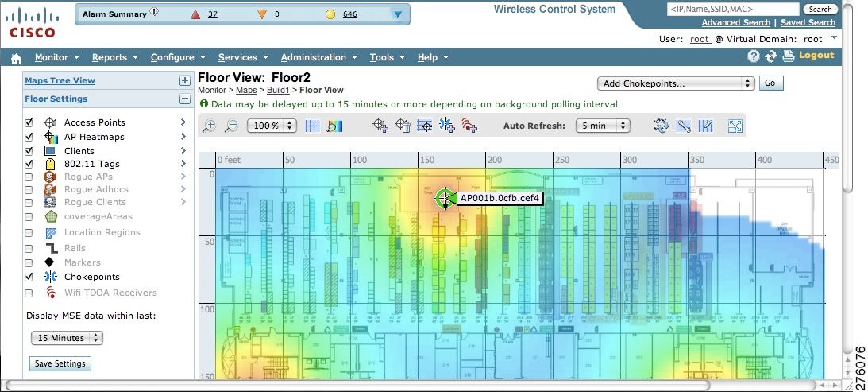The width and height of the screenshot is (868, 392).
Task: Open the Help menu
Action: [x=433, y=57]
